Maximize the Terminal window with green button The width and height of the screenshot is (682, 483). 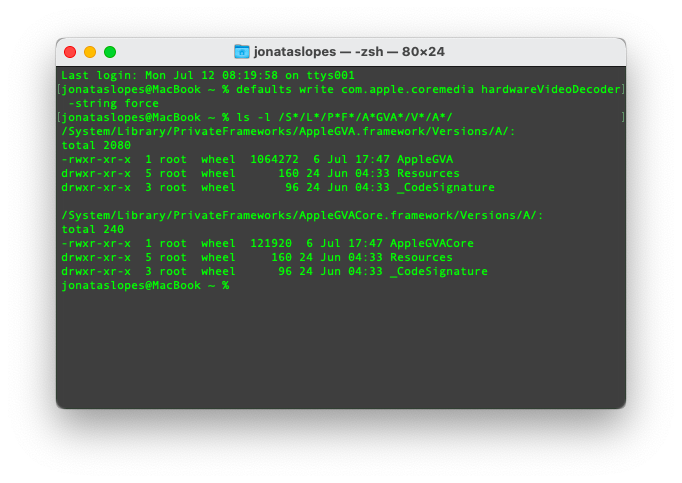click(x=110, y=52)
